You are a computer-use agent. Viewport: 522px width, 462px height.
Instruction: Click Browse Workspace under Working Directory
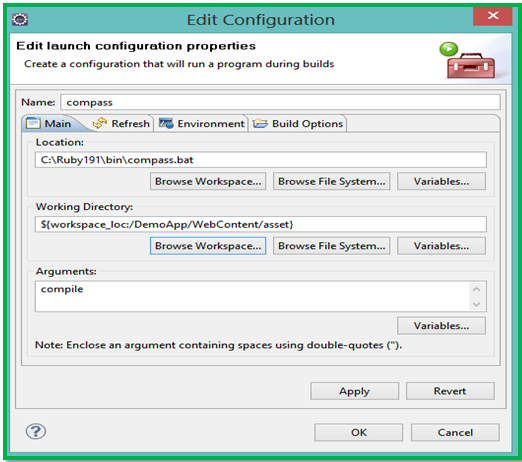pyautogui.click(x=208, y=246)
